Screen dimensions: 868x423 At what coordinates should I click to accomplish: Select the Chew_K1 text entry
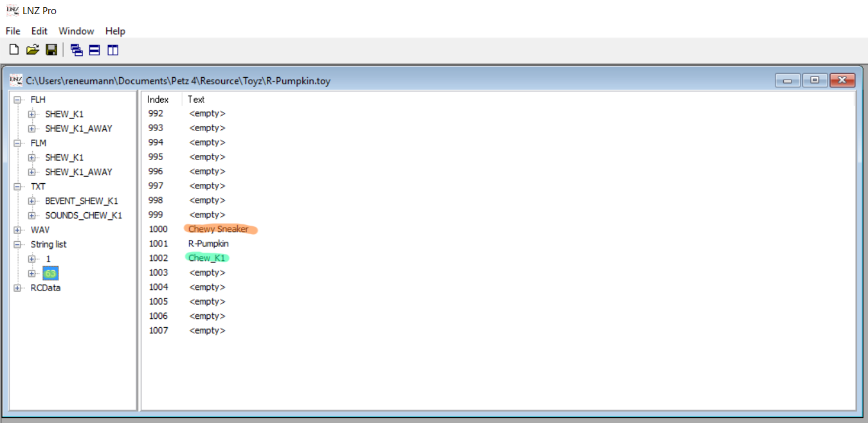(207, 258)
